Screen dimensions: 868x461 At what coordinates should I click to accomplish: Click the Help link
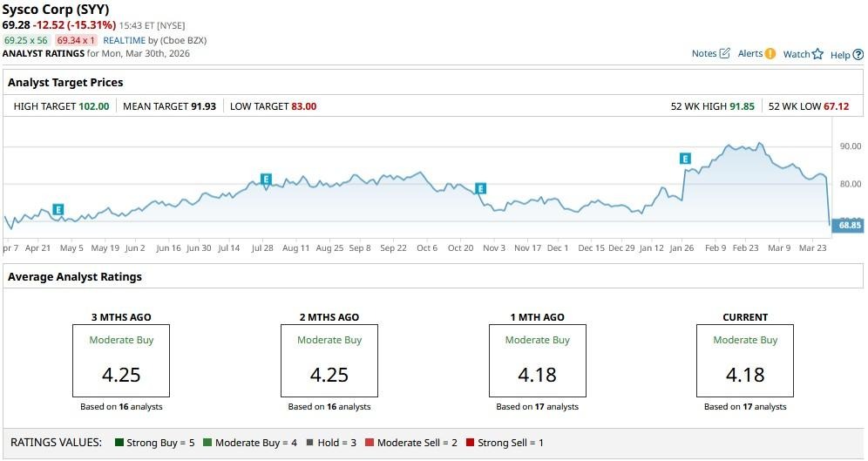coord(840,55)
